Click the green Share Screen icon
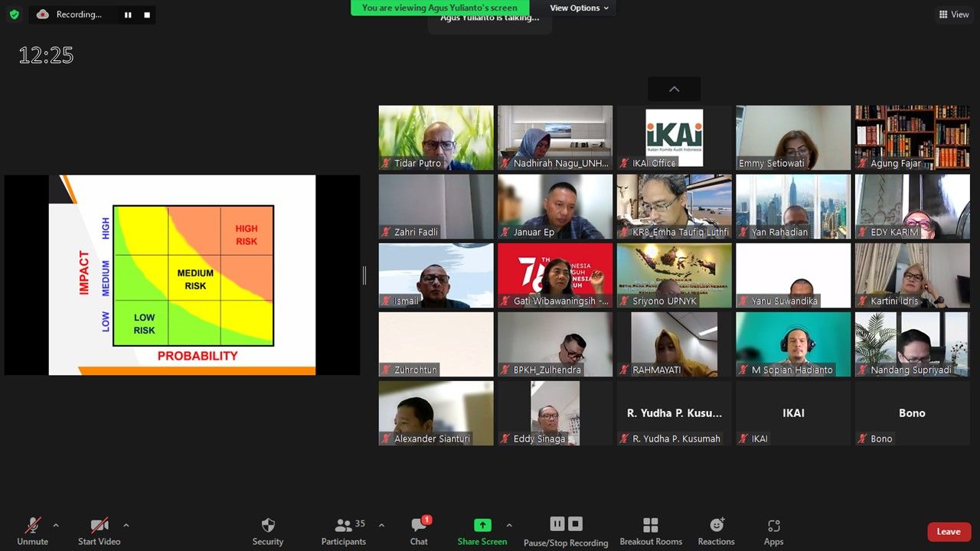The height and width of the screenshot is (551, 980). point(482,525)
